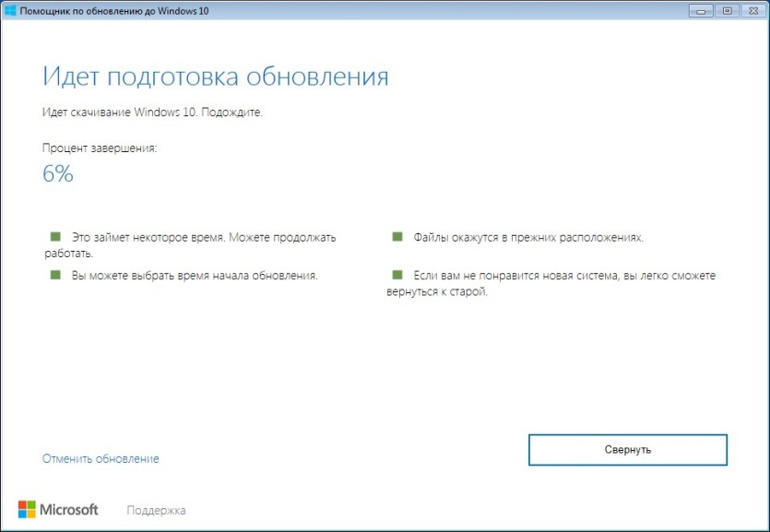Click text Вы можете выбрать время начала обновления
The image size is (770, 532).
195,276
